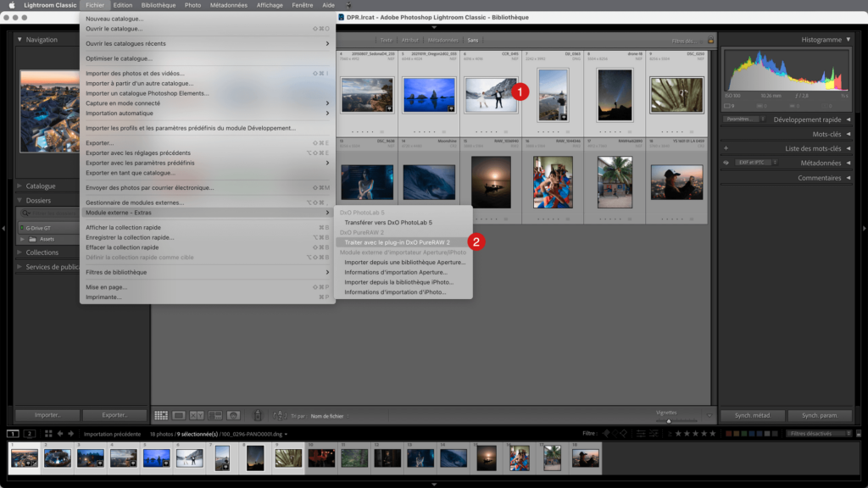Click rating comparison symbol in filter bar

coord(670,433)
